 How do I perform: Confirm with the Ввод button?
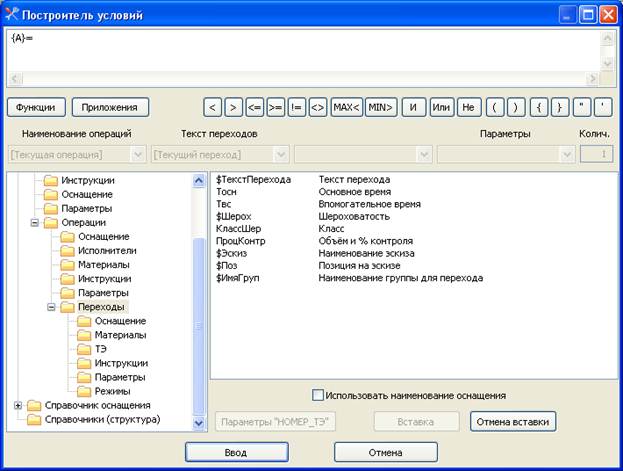(237, 452)
